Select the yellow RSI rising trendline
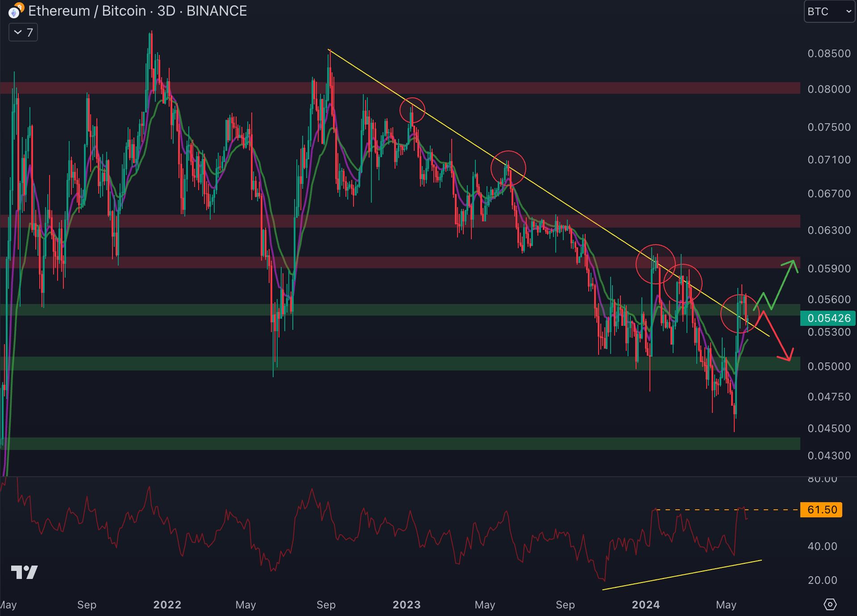This screenshot has height=616, width=857. tap(682, 574)
